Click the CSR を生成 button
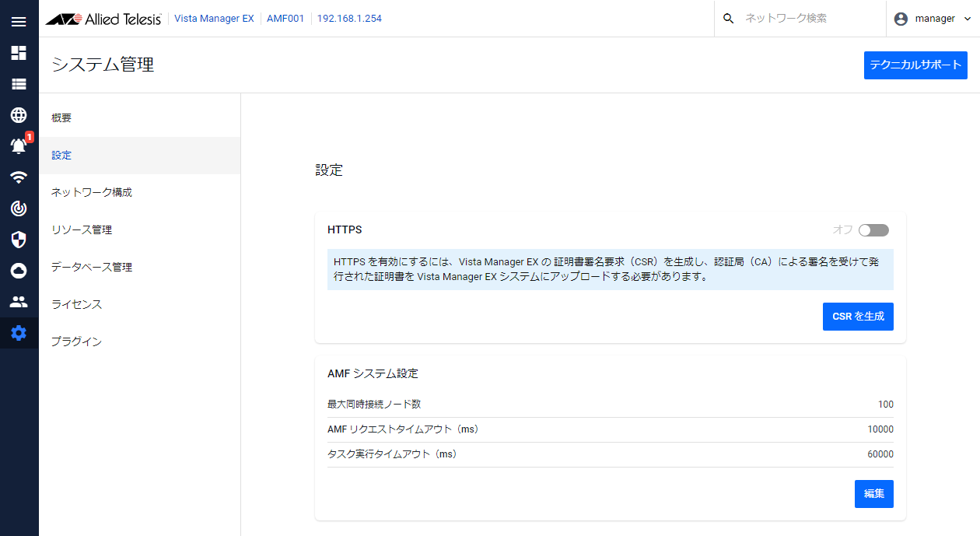 [x=858, y=317]
